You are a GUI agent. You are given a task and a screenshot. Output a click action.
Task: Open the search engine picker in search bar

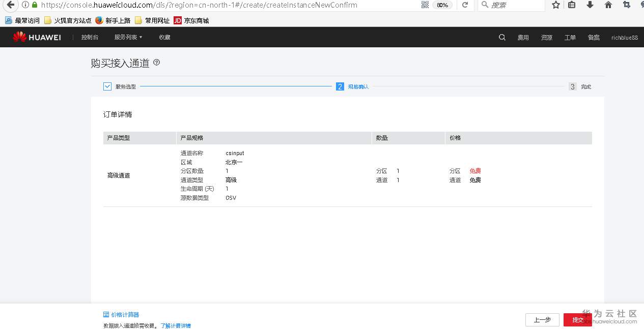click(484, 6)
